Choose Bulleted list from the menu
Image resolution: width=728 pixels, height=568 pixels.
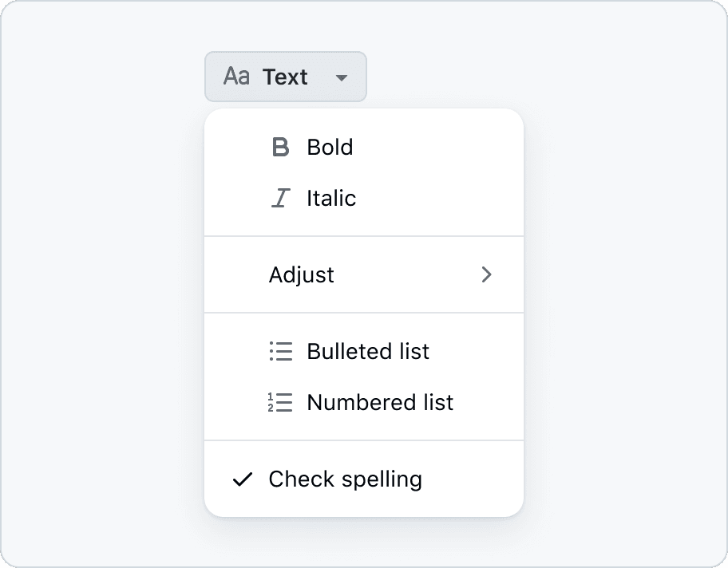(x=368, y=352)
